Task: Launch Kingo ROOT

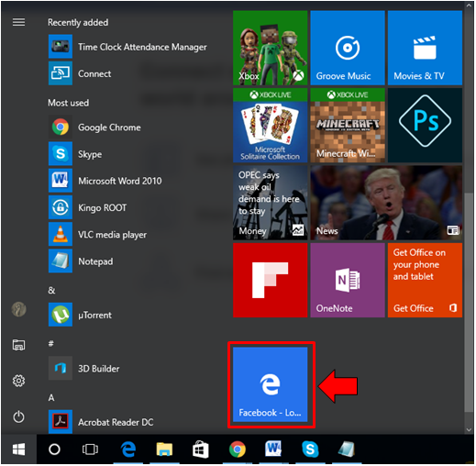Action: click(88, 207)
